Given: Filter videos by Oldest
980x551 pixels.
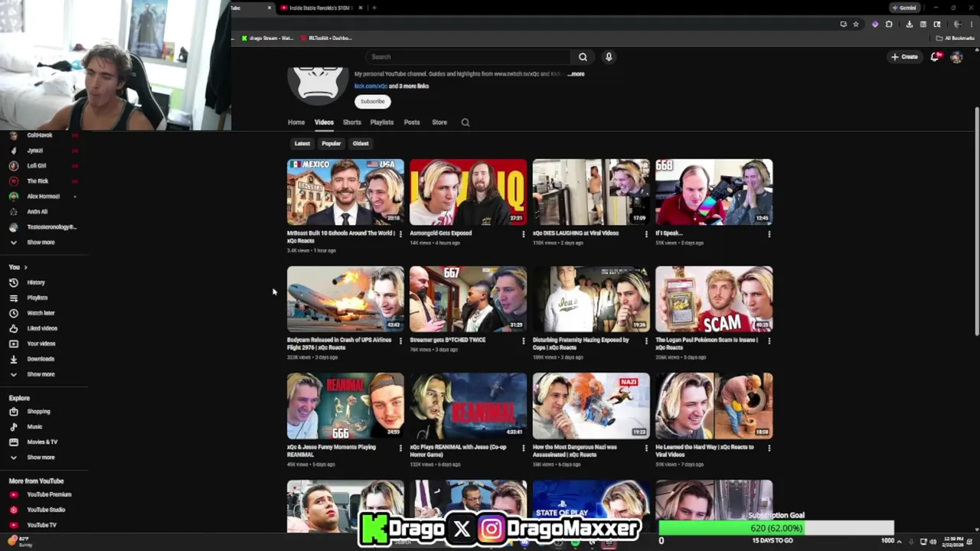Looking at the screenshot, I should click(x=361, y=143).
